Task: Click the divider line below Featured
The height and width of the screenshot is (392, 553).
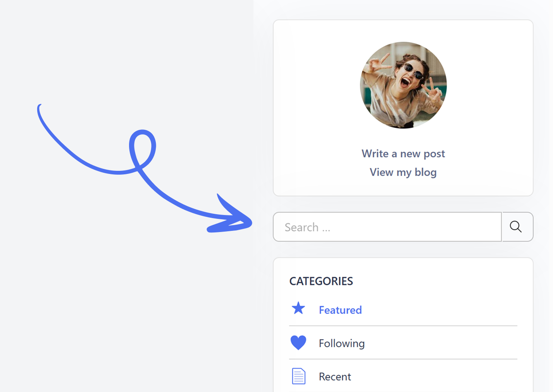Action: [x=403, y=326]
